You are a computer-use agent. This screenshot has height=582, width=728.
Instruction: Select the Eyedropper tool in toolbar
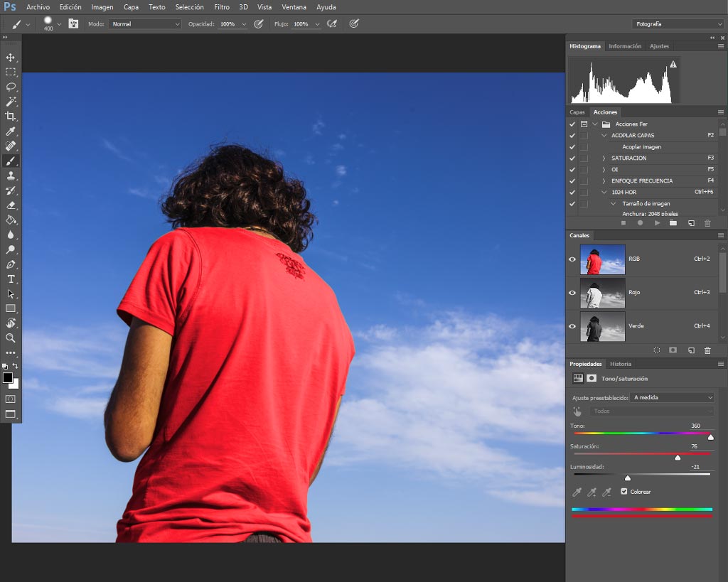10,131
